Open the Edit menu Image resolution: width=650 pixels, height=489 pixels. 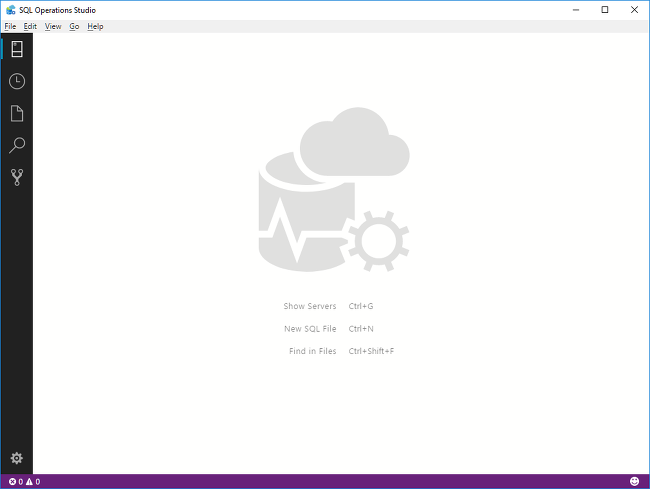click(30, 27)
